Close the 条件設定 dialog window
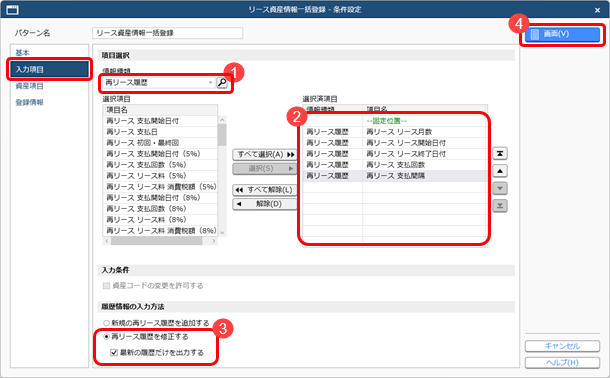 pyautogui.click(x=598, y=10)
